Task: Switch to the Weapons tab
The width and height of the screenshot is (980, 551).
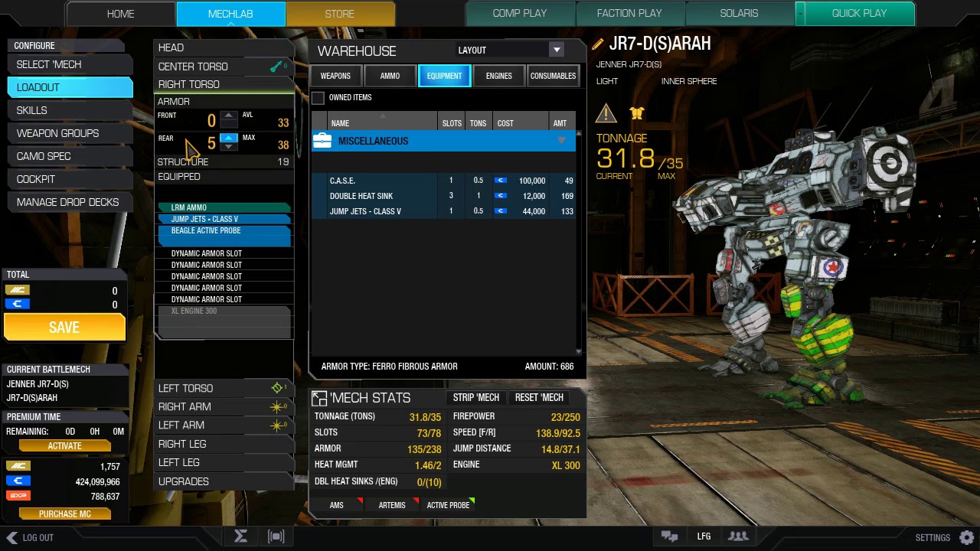Action: [x=335, y=76]
